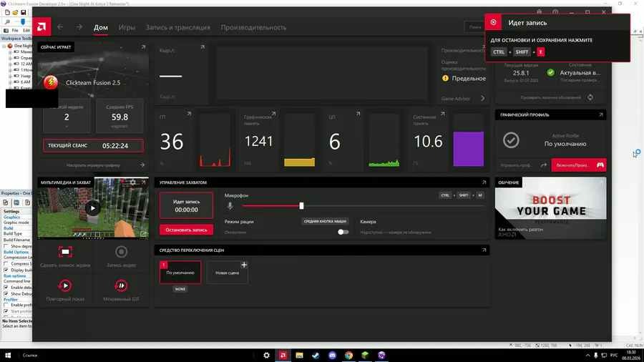Expand the ЦП CPU usage tile

358,114
